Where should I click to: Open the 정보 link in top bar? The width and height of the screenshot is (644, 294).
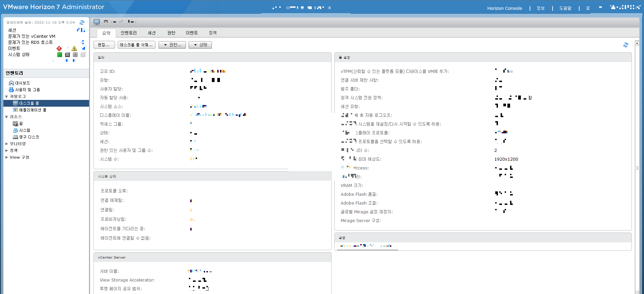[x=541, y=8]
